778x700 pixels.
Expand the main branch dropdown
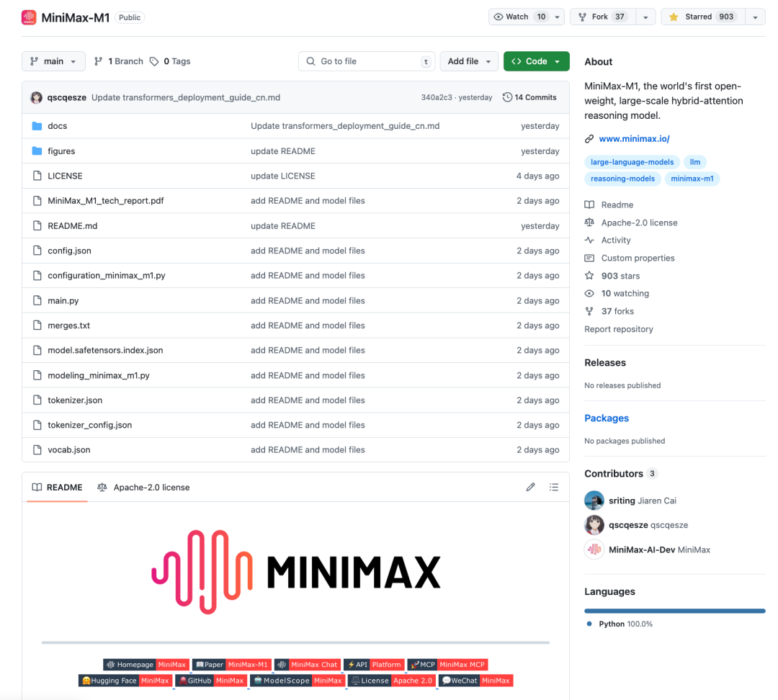tap(53, 62)
